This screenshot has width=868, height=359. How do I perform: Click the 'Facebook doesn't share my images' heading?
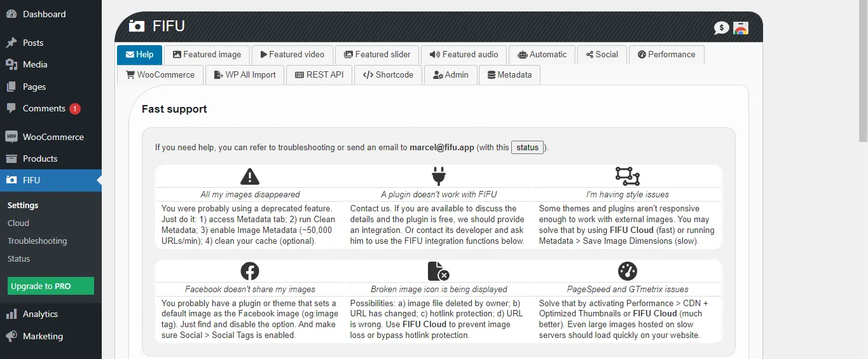[250, 290]
